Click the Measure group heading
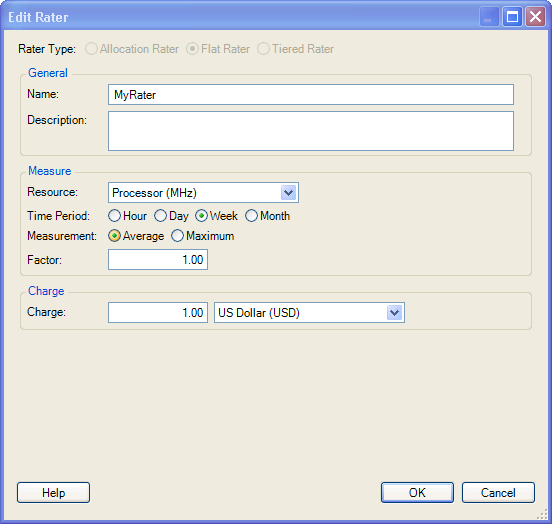 click(50, 171)
